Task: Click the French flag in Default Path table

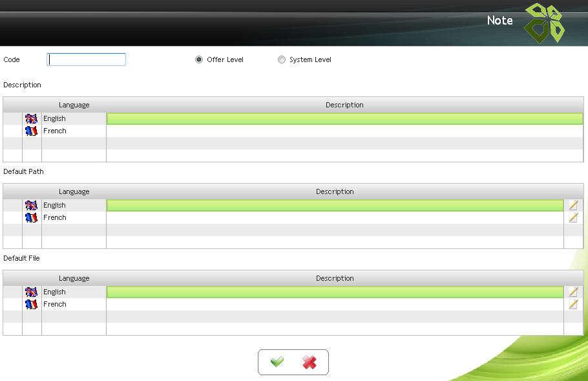Action: point(32,217)
